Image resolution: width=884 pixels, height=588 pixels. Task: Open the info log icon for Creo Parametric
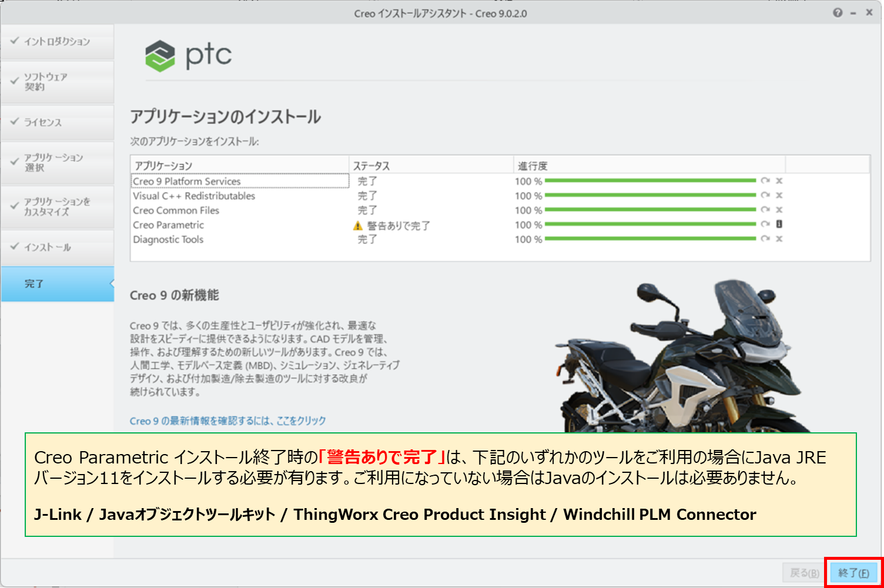point(779,224)
